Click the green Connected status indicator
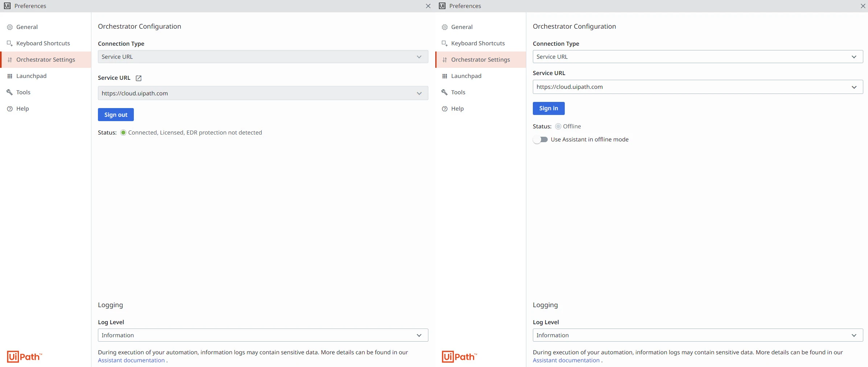 123,133
